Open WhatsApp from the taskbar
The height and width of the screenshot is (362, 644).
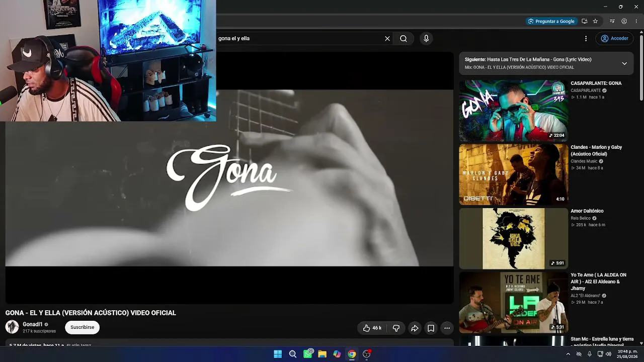pyautogui.click(x=307, y=354)
